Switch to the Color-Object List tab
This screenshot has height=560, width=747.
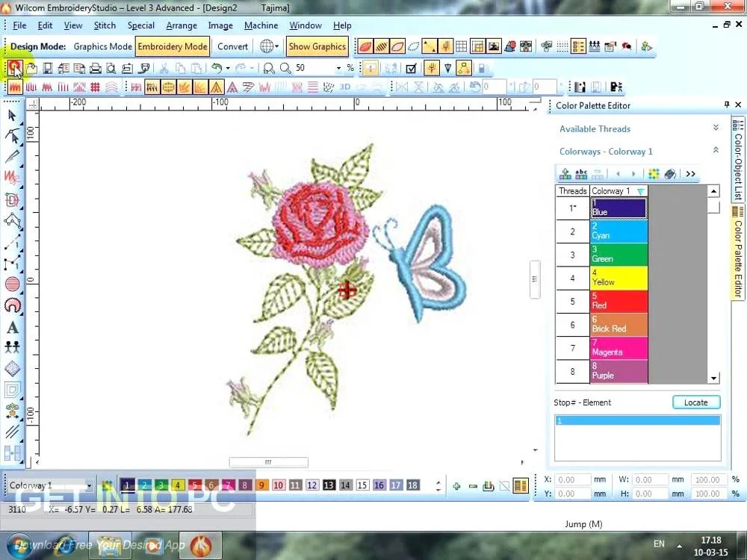coord(738,161)
